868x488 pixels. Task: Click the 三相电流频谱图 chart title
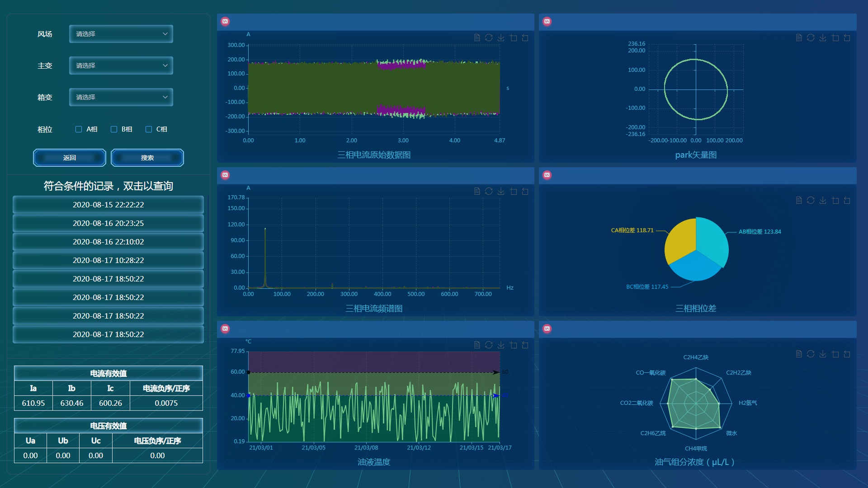[374, 309]
